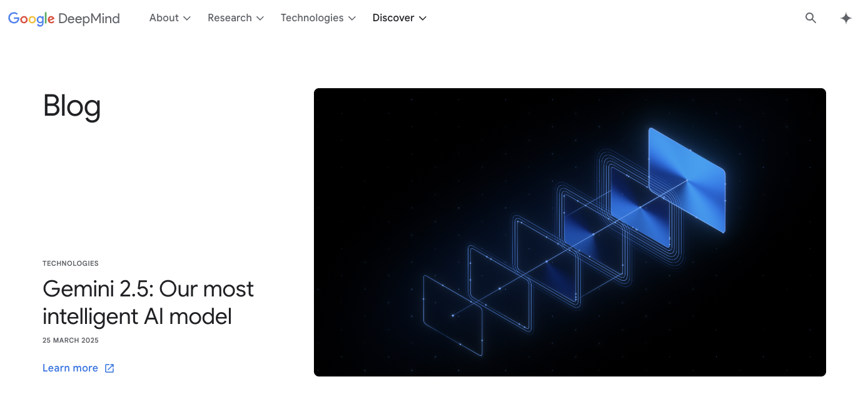
Task: Open the Learn more link
Action: pos(70,368)
